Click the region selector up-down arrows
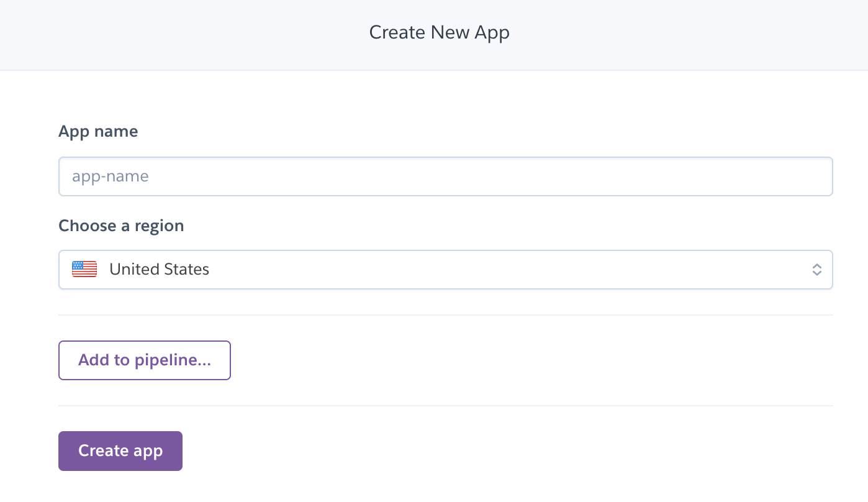The height and width of the screenshot is (502, 868). [x=817, y=270]
